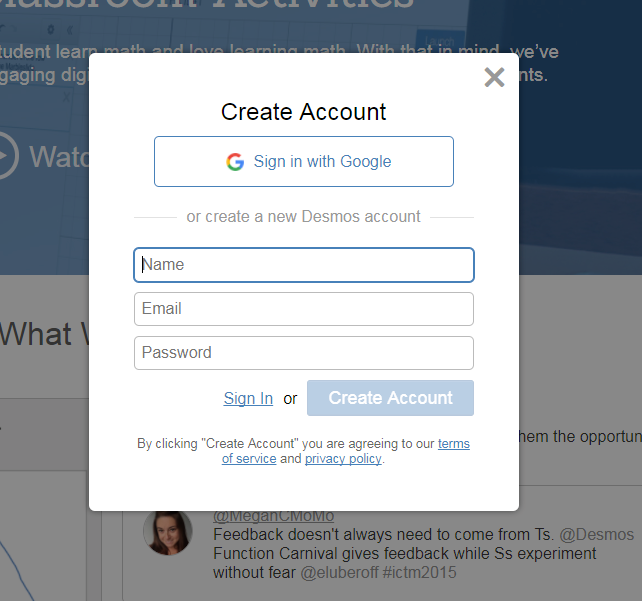The width and height of the screenshot is (642, 601).
Task: Submit with the blue Create Account button
Action: pos(390,398)
